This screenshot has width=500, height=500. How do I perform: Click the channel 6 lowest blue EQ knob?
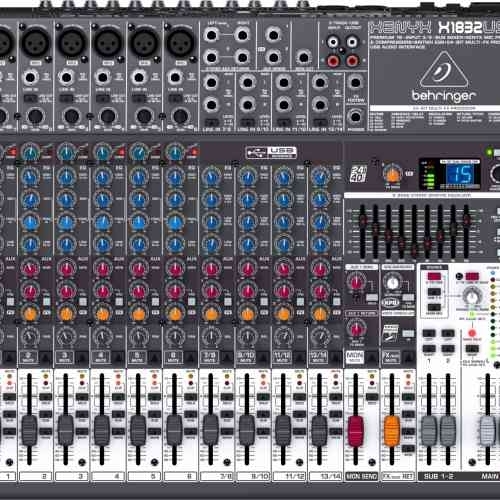175,244
